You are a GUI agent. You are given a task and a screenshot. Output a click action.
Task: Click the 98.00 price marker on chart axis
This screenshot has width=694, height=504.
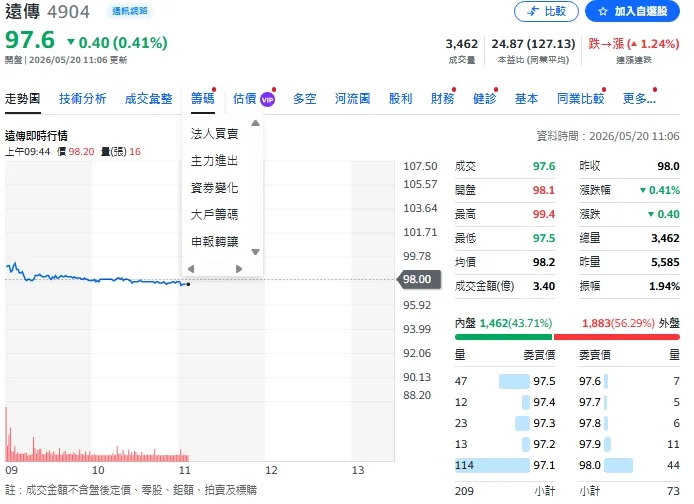click(x=420, y=279)
